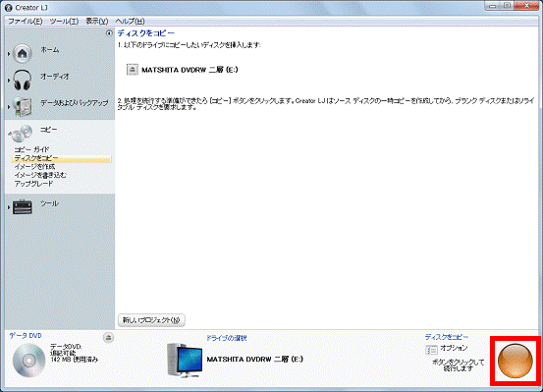Click the データ DVD heading

click(x=26, y=335)
